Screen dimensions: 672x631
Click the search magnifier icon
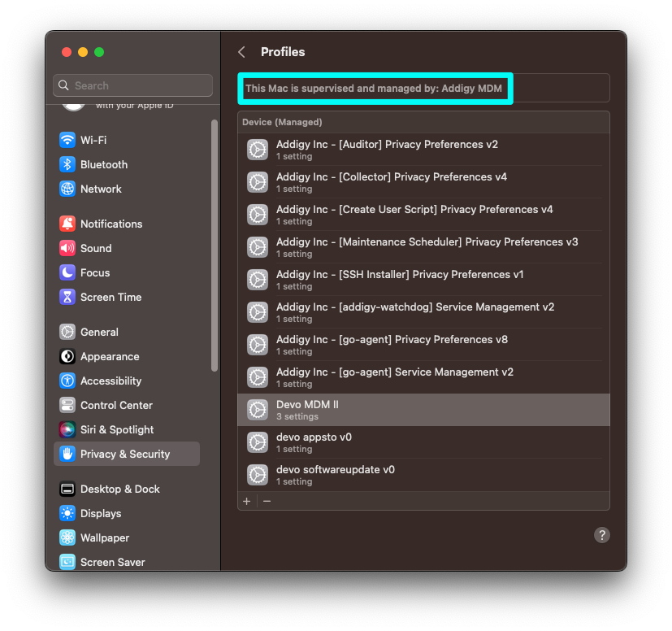pyautogui.click(x=63, y=85)
